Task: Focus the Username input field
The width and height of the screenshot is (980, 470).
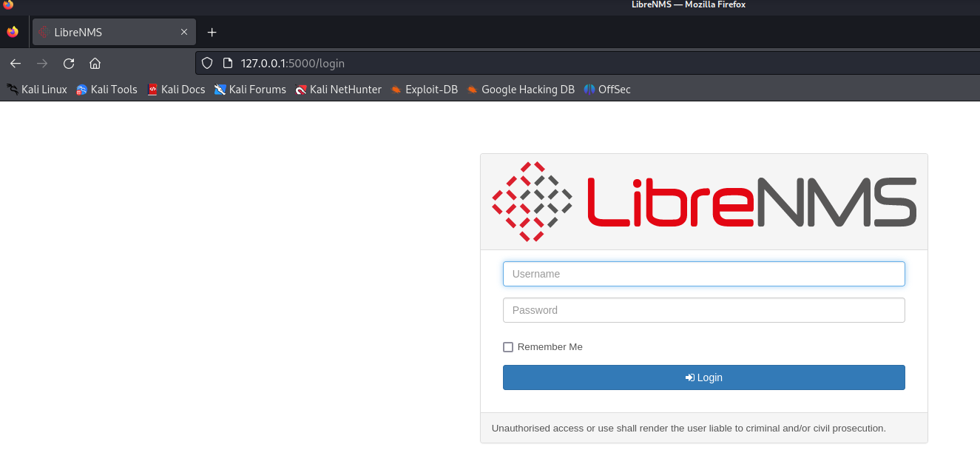Action: click(x=704, y=274)
